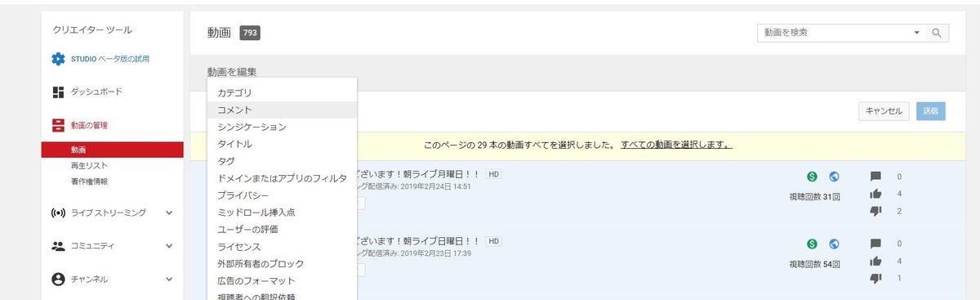Viewport: 980px width, 300px height.
Task: Select 広告のフォーマット menu entry
Action: (282, 281)
